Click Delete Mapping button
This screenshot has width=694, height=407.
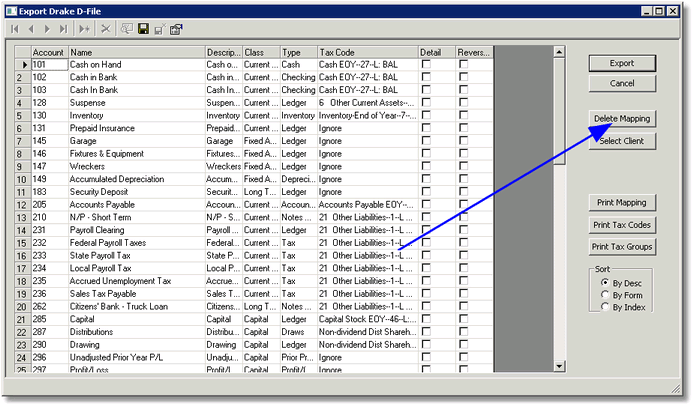click(622, 119)
